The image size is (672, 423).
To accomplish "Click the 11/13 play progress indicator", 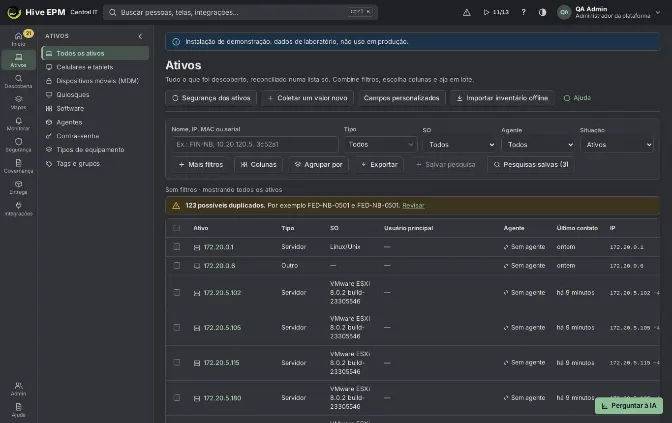I will pos(496,12).
